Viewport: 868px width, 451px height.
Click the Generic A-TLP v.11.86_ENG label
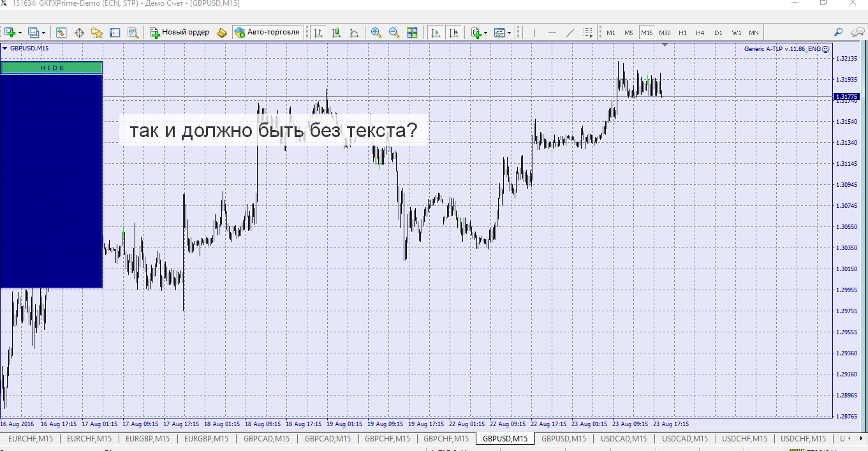click(782, 48)
